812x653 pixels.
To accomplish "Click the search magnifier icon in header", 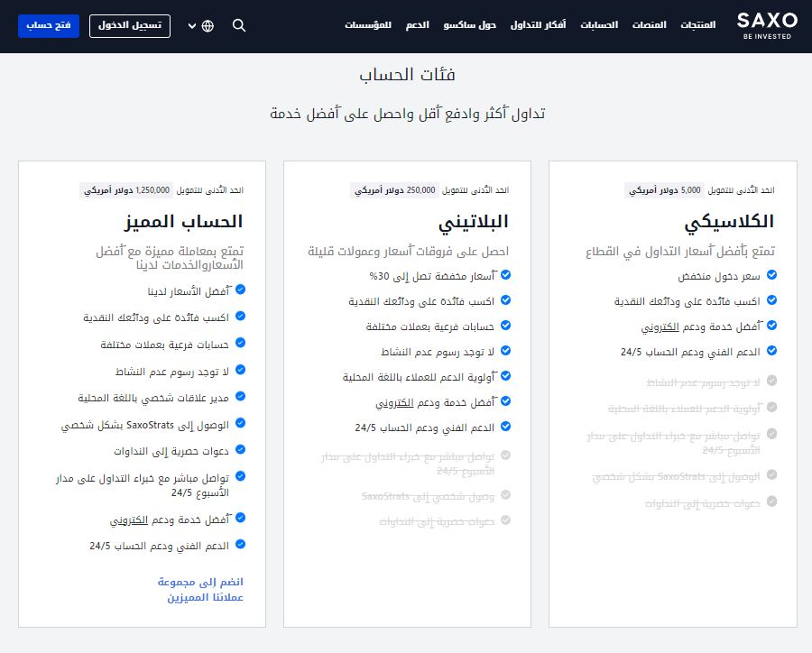I will point(239,25).
